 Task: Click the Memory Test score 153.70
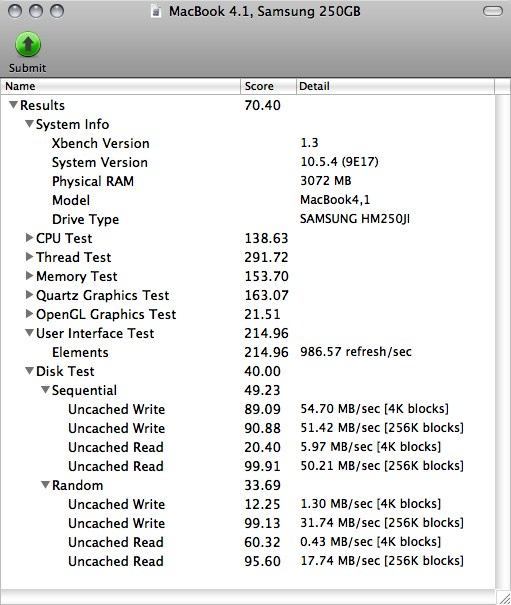click(x=266, y=276)
